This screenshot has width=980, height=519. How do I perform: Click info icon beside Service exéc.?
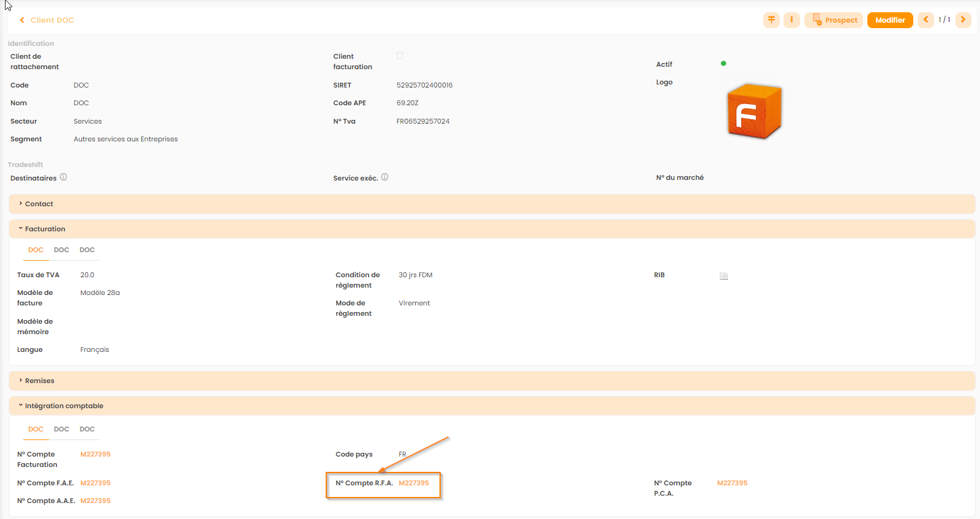click(385, 177)
